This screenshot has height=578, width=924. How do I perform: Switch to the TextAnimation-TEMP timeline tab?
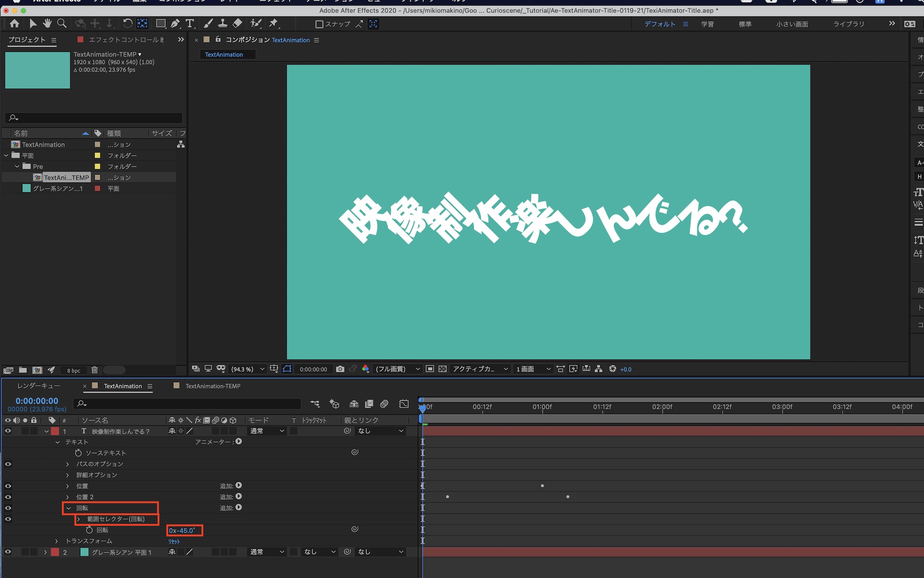tap(213, 386)
